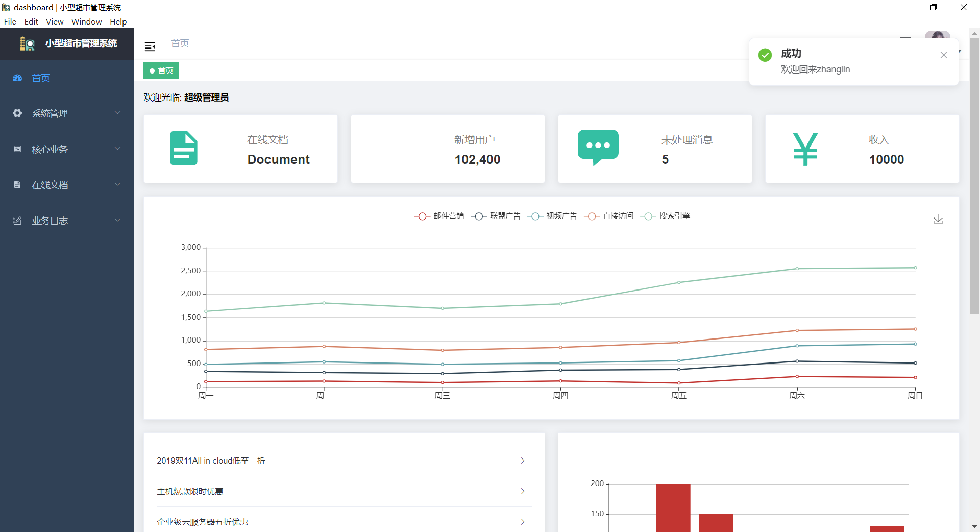Click the 核心业务 sidebar icon
Screen dimensions: 980x532
[17, 149]
